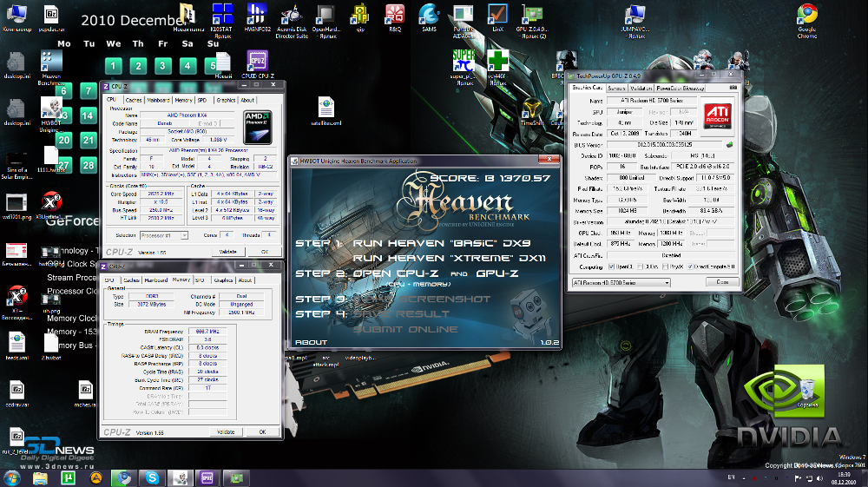
Task: Click the BIOS save chip icon in GPU-Z
Action: pyautogui.click(x=730, y=144)
